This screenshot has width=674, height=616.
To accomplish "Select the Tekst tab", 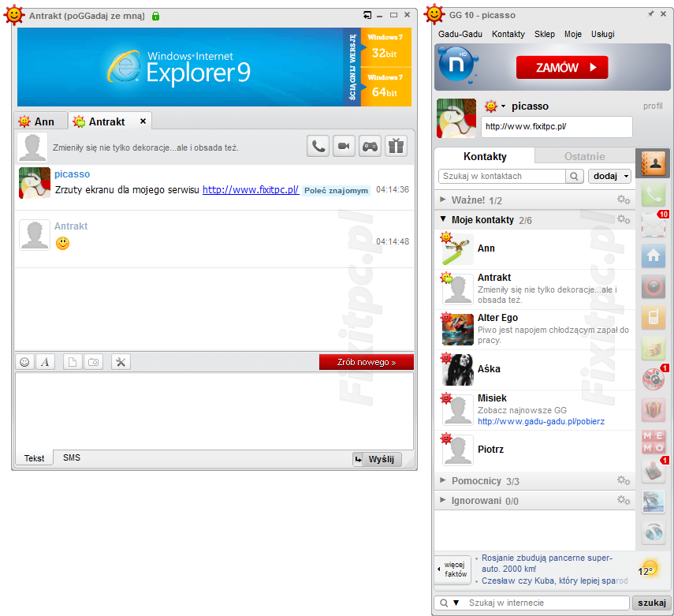I will (x=34, y=458).
